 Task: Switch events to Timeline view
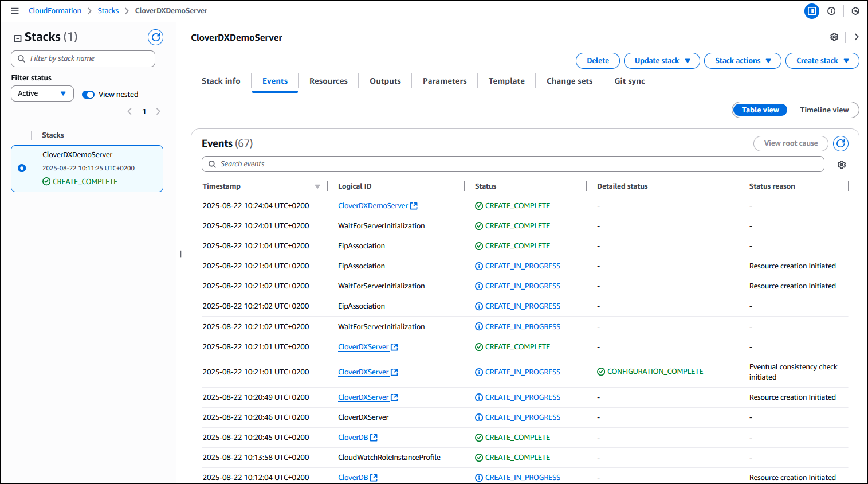point(824,110)
